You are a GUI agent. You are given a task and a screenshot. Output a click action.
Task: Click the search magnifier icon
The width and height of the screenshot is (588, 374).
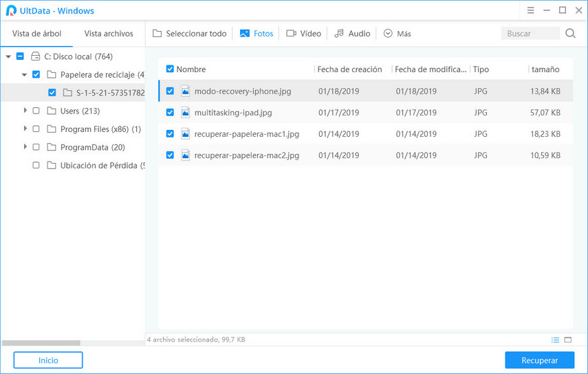(x=570, y=34)
